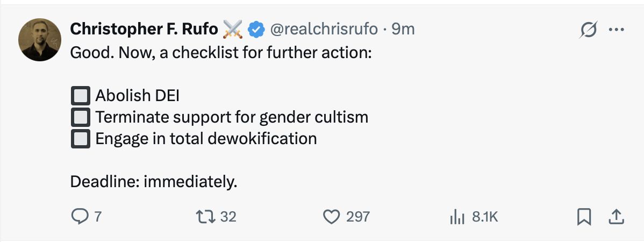Screen dimensions: 644x242
Task: Click the blue verified badge
Action: [x=255, y=29]
